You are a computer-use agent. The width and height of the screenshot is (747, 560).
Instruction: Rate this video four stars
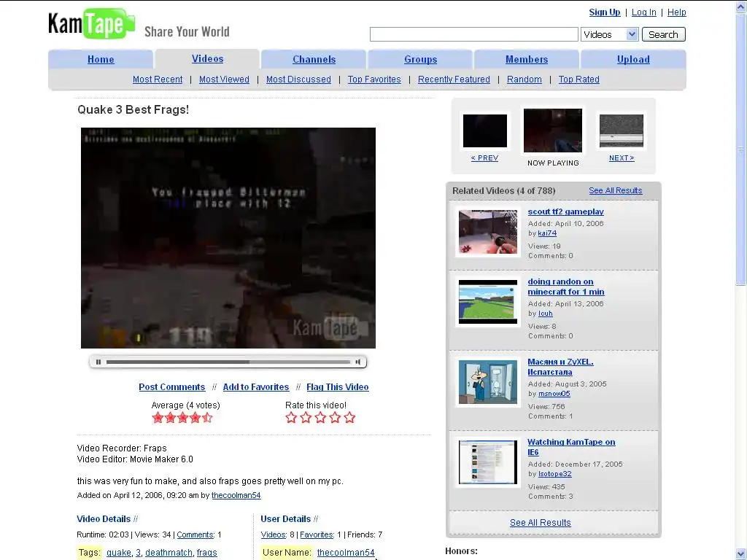[335, 418]
